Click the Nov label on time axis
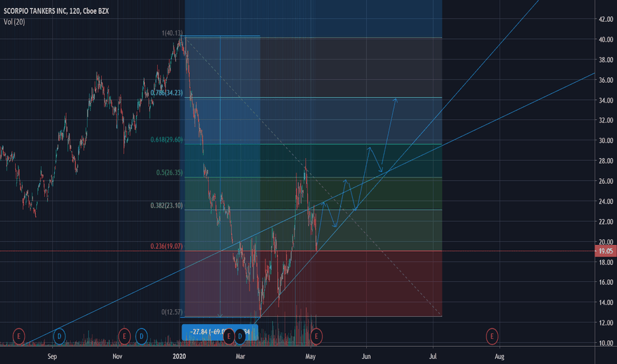617x364 pixels. tap(117, 356)
